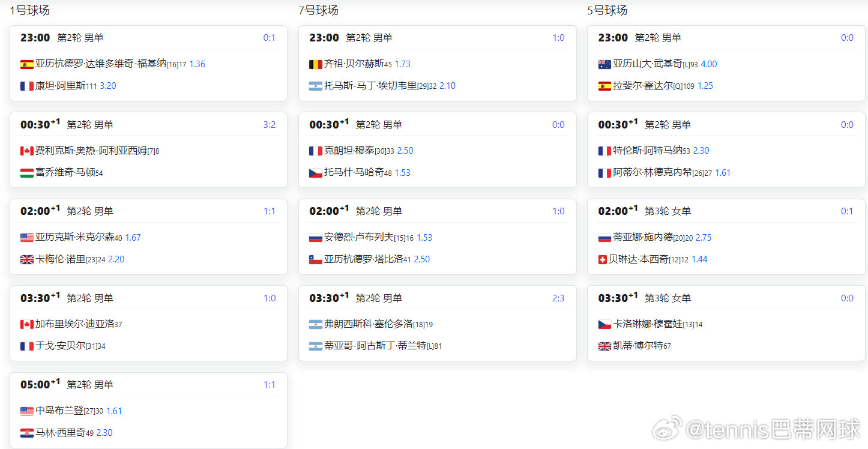This screenshot has height=449, width=868.
Task: Click the Russia flag beside 蒂亚娜·施内德
Action: pos(604,238)
